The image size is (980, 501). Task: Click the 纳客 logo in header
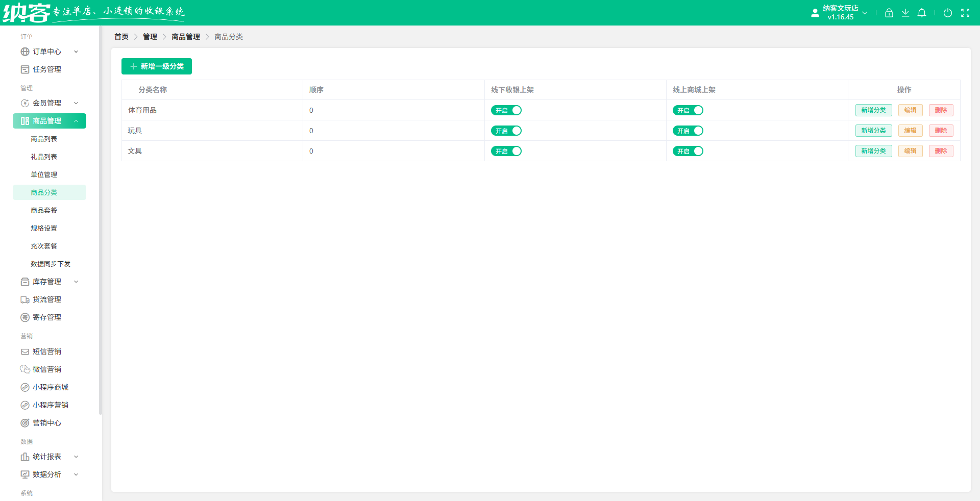(x=27, y=13)
